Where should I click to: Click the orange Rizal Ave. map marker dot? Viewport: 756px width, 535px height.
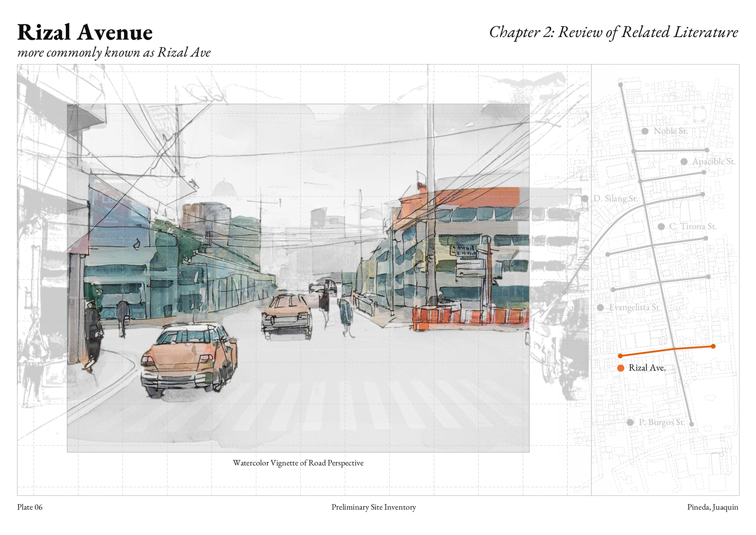click(x=621, y=368)
